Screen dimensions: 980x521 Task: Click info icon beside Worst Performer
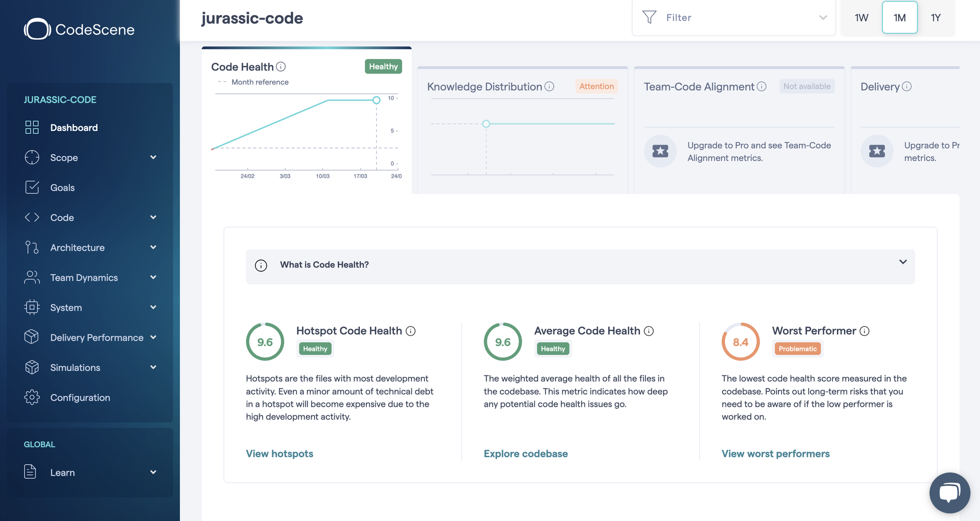pyautogui.click(x=864, y=331)
